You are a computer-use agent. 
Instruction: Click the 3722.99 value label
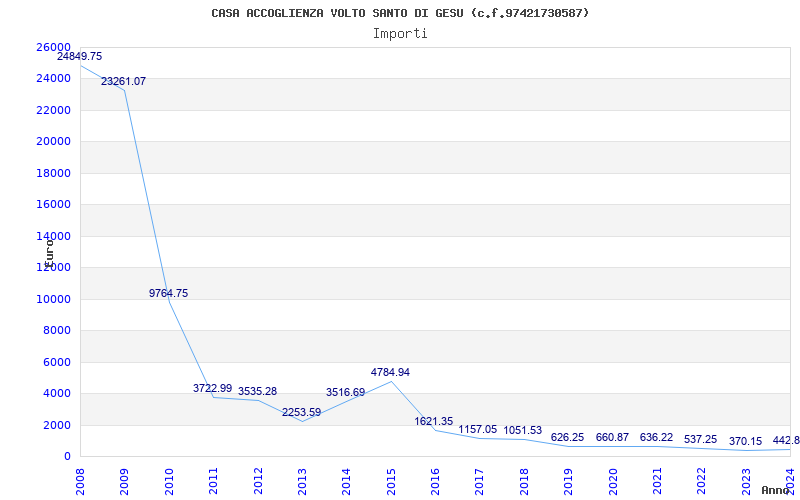tap(212, 388)
